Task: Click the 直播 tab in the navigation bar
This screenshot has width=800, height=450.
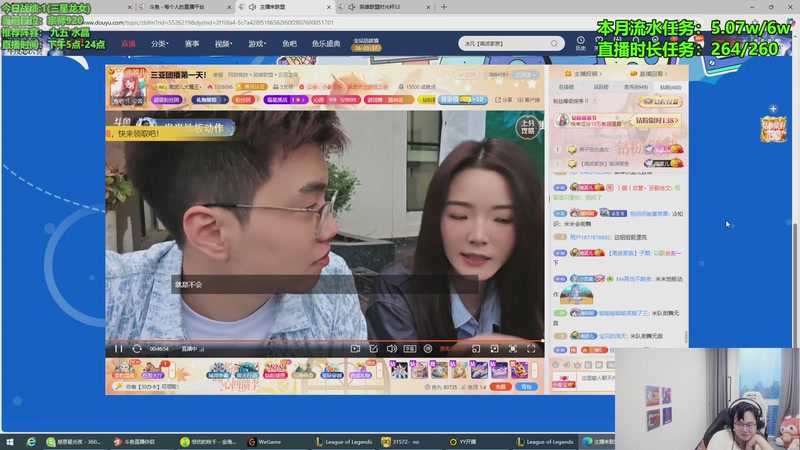Action: point(129,44)
